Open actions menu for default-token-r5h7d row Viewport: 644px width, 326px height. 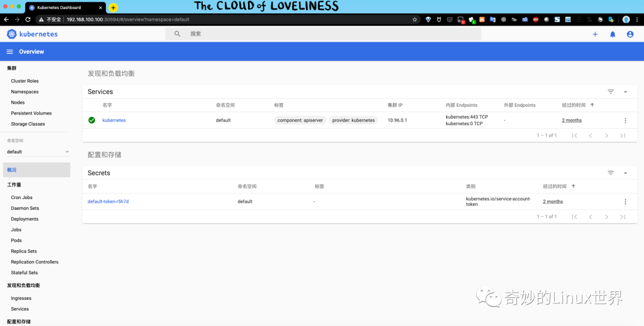point(626,201)
